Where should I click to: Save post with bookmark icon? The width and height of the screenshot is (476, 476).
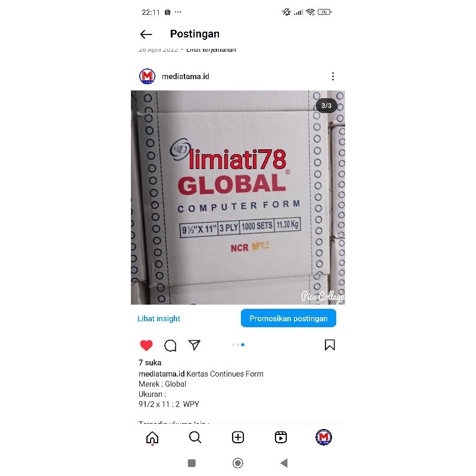[x=330, y=345]
